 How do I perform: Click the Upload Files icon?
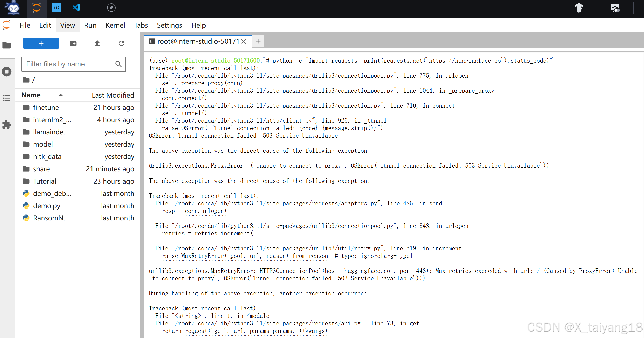point(97,43)
